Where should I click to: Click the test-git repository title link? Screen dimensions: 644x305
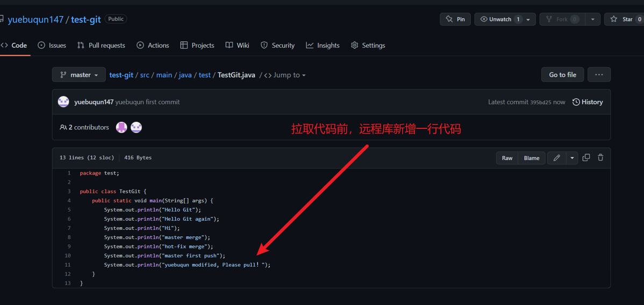click(x=86, y=19)
